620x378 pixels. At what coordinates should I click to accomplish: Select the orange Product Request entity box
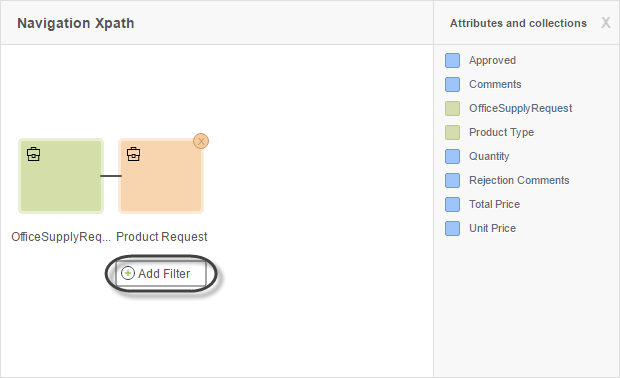[161, 176]
